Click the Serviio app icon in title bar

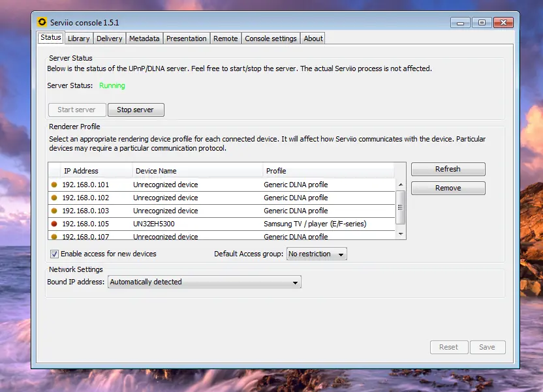(x=42, y=22)
